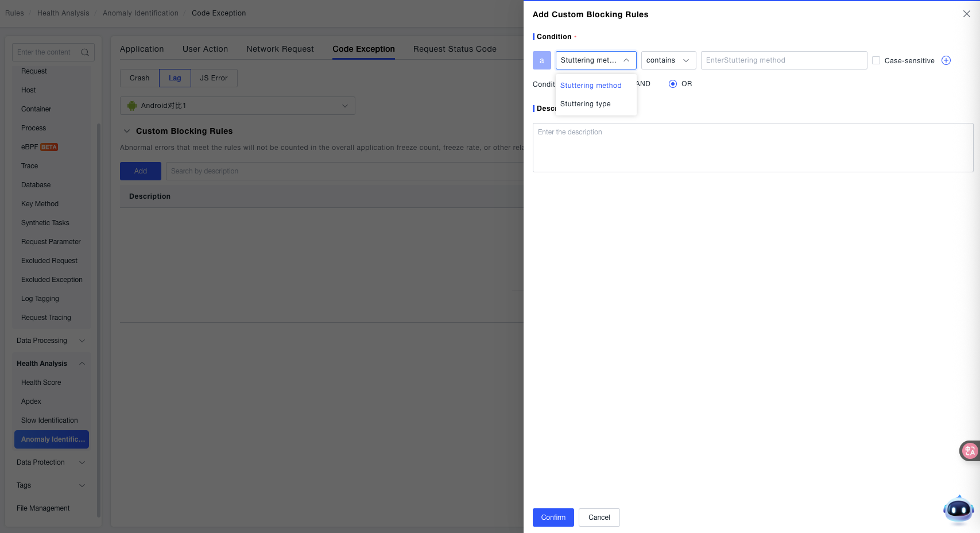The height and width of the screenshot is (533, 980).
Task: Switch to the Network Request tab
Action: pos(280,49)
